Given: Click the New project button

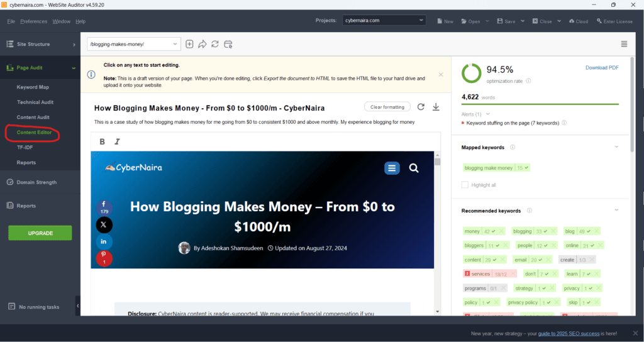Looking at the screenshot, I should click(x=445, y=21).
